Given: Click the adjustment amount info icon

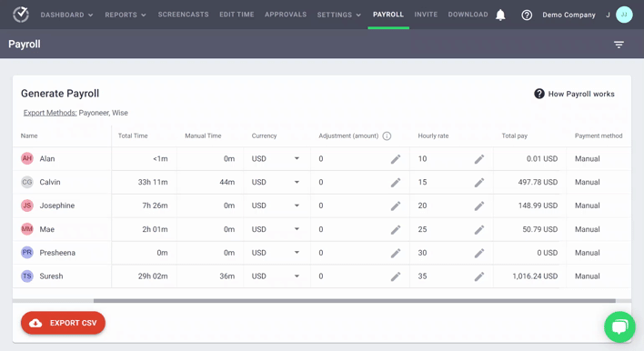Looking at the screenshot, I should click(x=387, y=135).
